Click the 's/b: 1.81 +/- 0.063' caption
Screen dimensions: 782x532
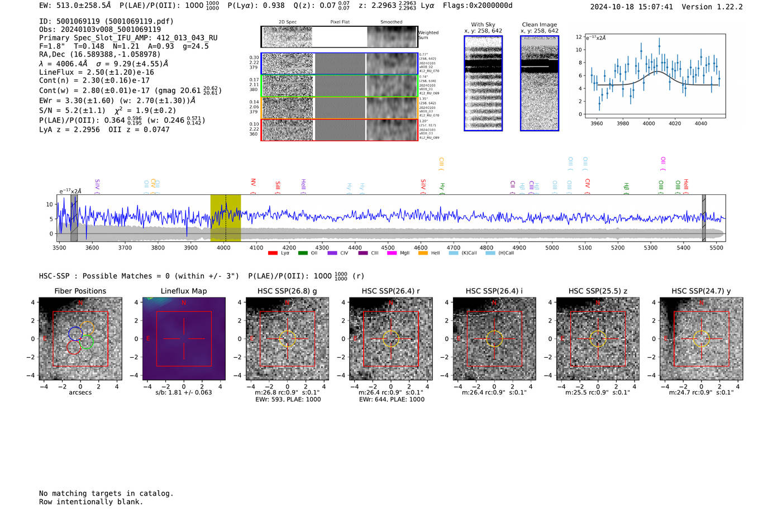(x=184, y=392)
